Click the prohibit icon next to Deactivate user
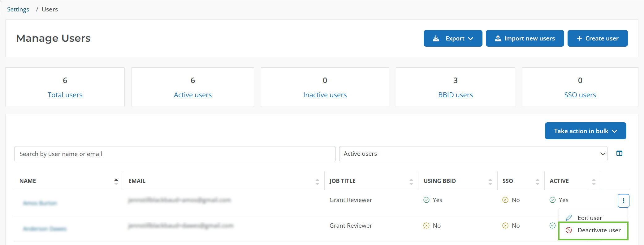This screenshot has height=245, width=644. point(569,230)
